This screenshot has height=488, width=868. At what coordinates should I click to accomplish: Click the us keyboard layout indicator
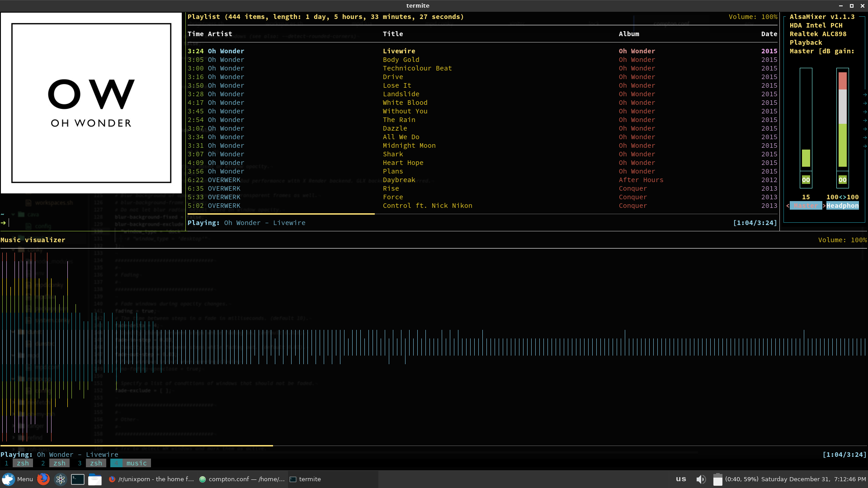(x=681, y=479)
